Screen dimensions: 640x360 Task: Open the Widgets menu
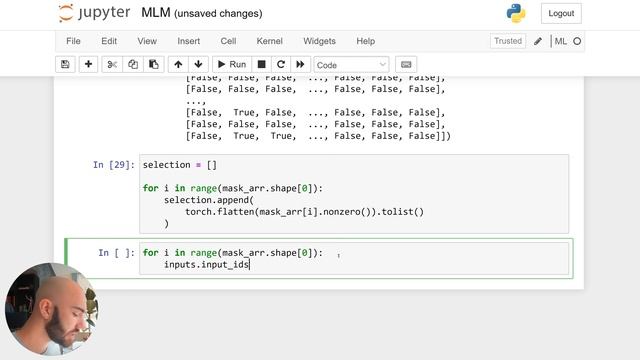(x=319, y=41)
